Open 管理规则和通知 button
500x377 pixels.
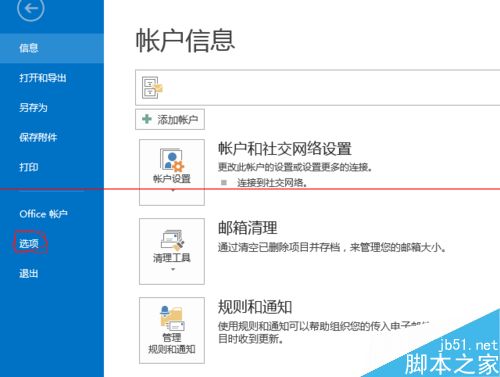click(172, 330)
